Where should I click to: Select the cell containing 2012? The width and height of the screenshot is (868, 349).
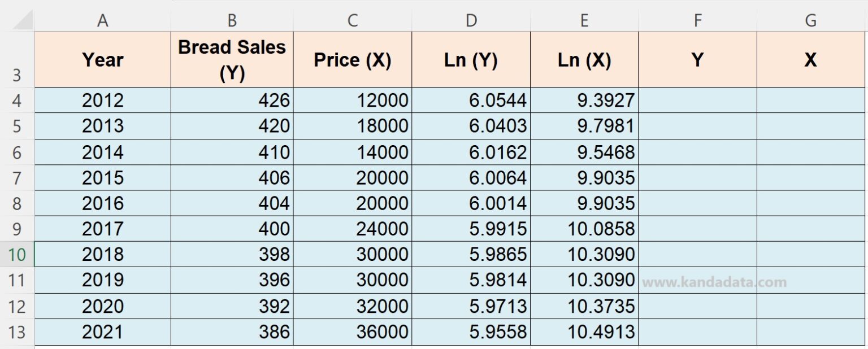point(102,100)
